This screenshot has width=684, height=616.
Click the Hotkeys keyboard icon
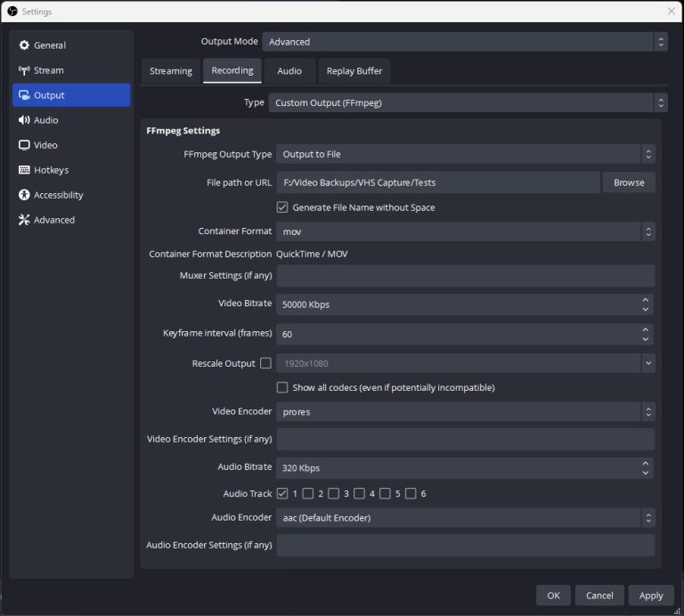[24, 170]
